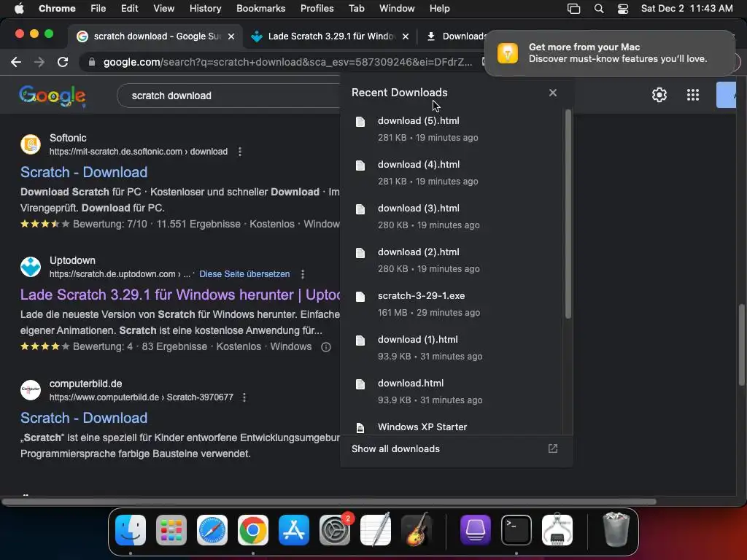Click the Google logo

click(53, 96)
